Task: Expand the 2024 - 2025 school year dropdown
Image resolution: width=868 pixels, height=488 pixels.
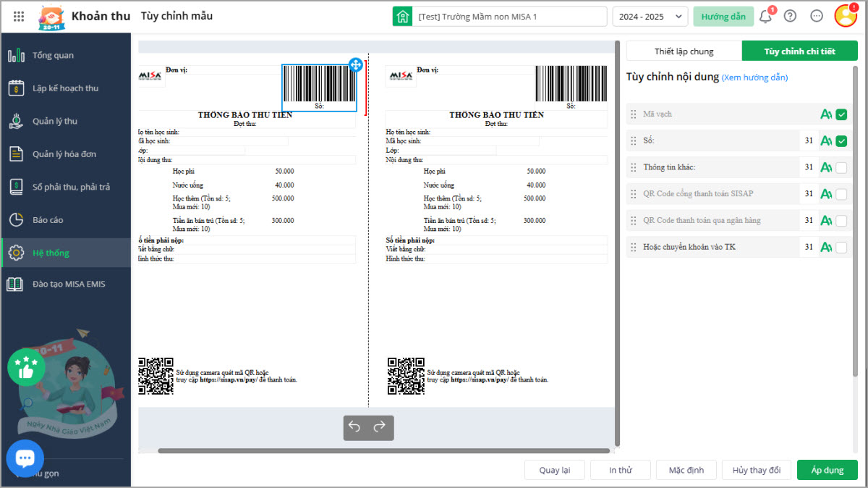Action: (650, 17)
